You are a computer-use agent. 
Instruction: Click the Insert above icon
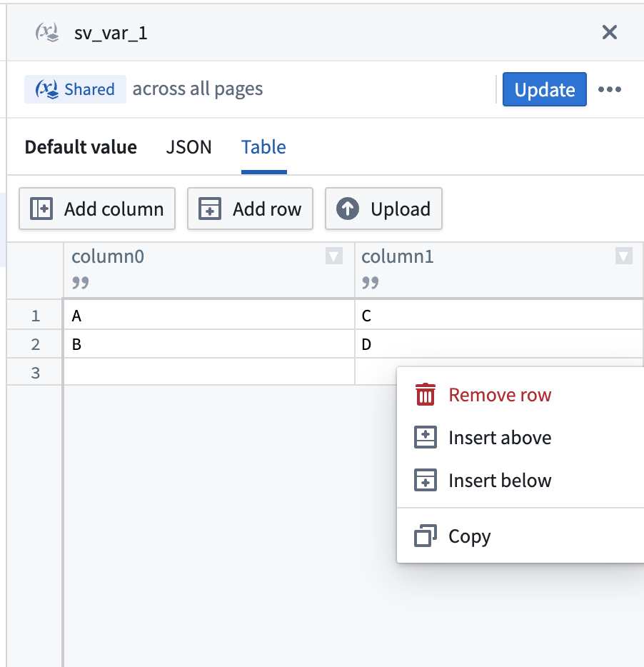[426, 437]
